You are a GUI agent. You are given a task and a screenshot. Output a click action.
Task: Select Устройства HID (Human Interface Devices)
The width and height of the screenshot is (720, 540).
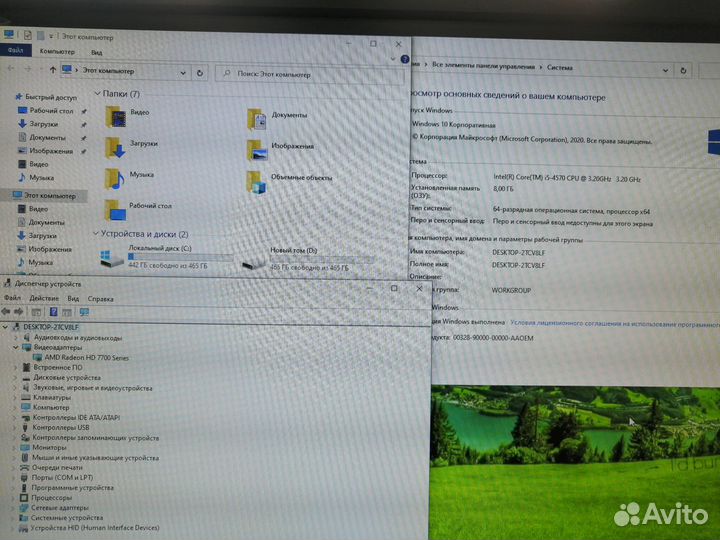[x=95, y=528]
